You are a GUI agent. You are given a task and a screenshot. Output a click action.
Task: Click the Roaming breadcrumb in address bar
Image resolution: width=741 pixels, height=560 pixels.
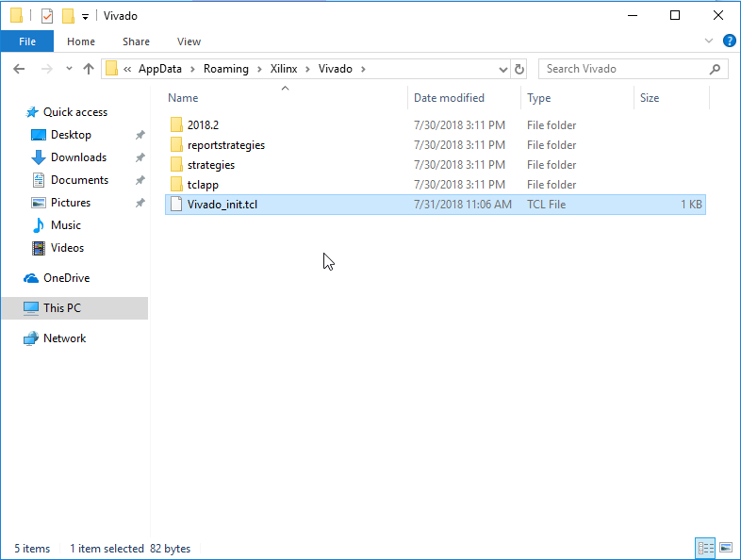click(226, 69)
